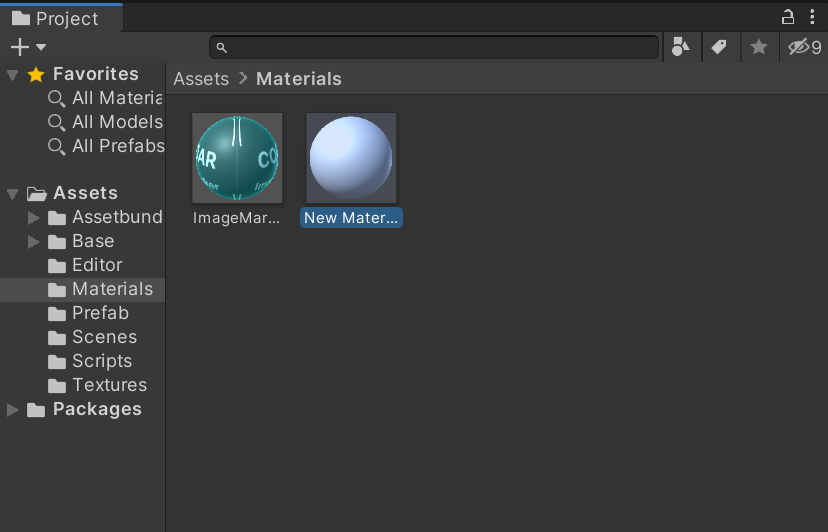Toggle hidden packages visibility eye icon
This screenshot has width=828, height=532.
tap(804, 47)
